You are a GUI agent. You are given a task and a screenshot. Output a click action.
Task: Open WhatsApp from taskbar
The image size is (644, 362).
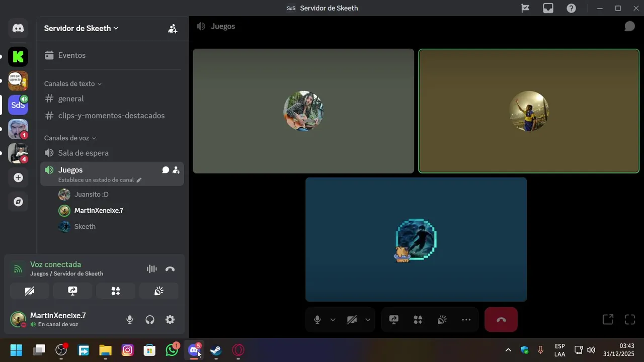point(172,350)
